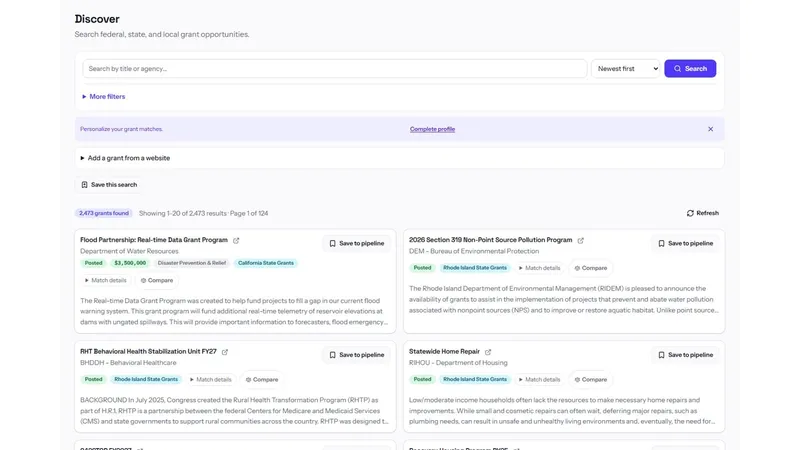Click Department of Water Resources agency text
800x450 pixels.
click(129, 251)
